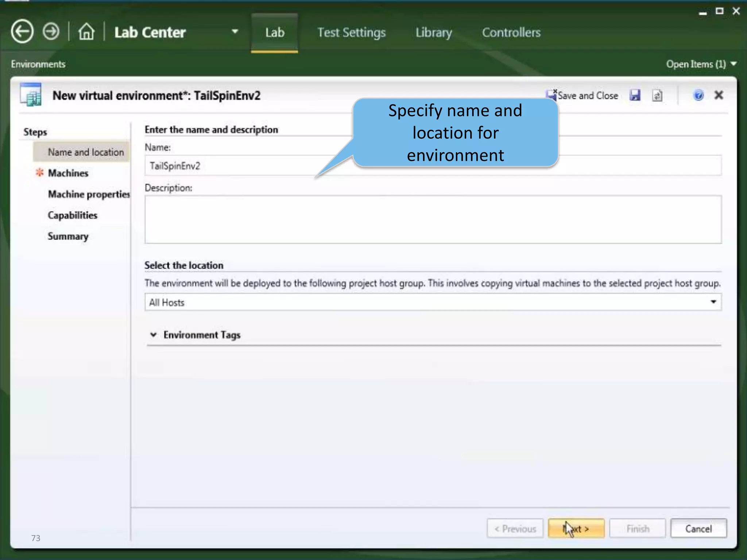Click the back navigation arrow icon
The height and width of the screenshot is (560, 747).
(x=22, y=32)
